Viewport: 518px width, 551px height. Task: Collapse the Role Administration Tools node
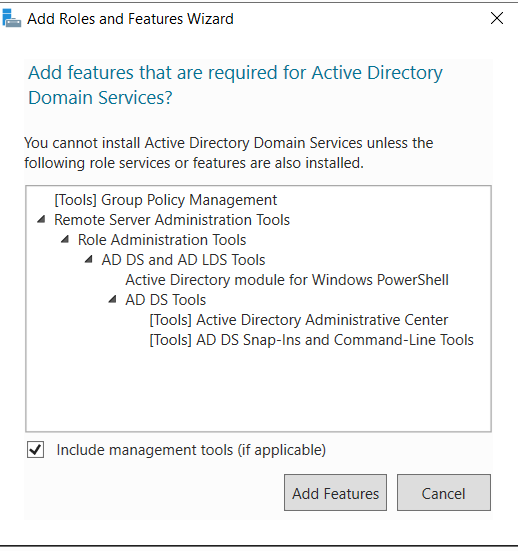(65, 240)
